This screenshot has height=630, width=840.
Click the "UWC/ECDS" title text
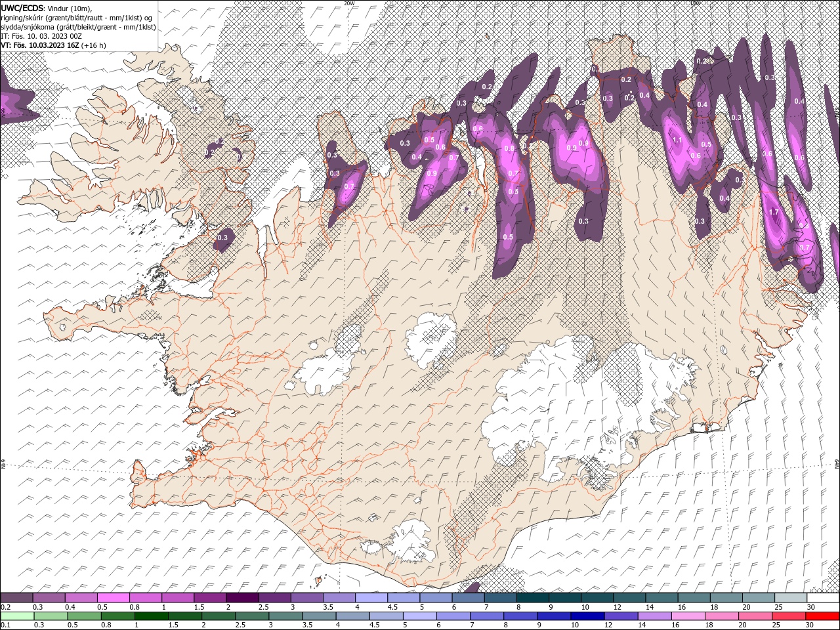(22, 7)
